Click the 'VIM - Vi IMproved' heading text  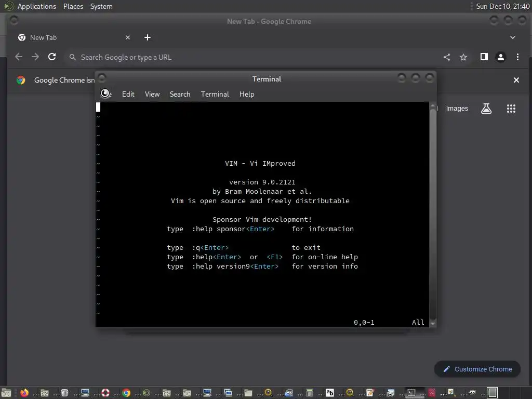(x=260, y=164)
